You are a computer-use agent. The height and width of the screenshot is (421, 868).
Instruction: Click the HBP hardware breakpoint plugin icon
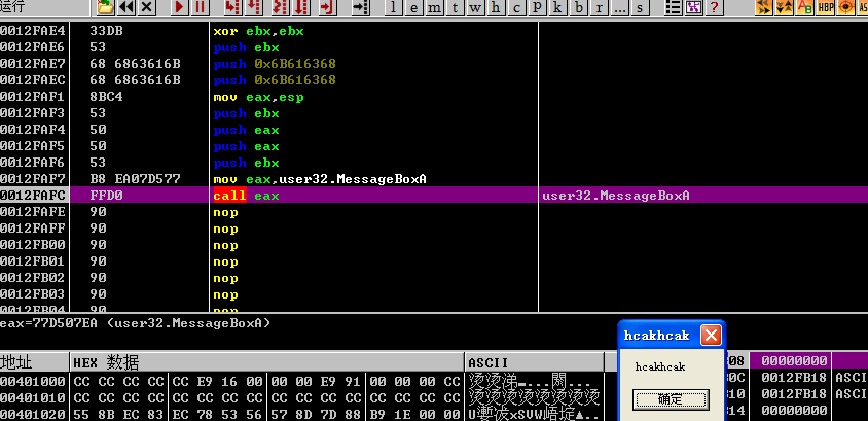[x=826, y=7]
